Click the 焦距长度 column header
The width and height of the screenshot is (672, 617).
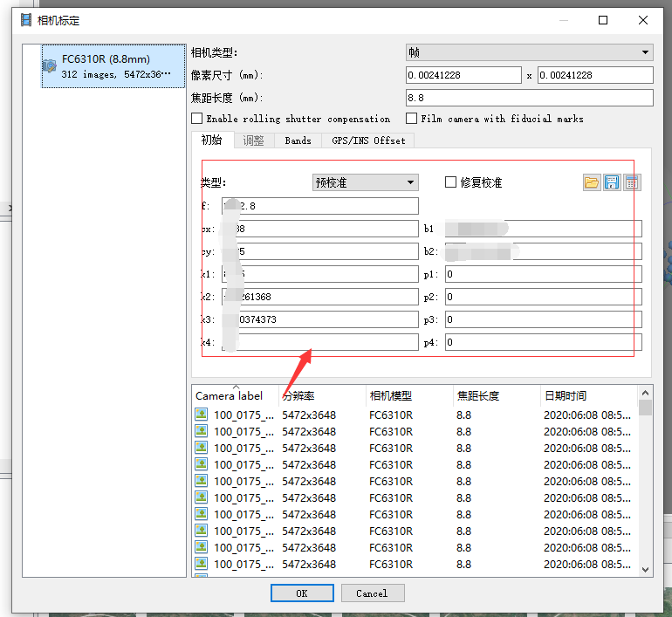[x=497, y=395]
